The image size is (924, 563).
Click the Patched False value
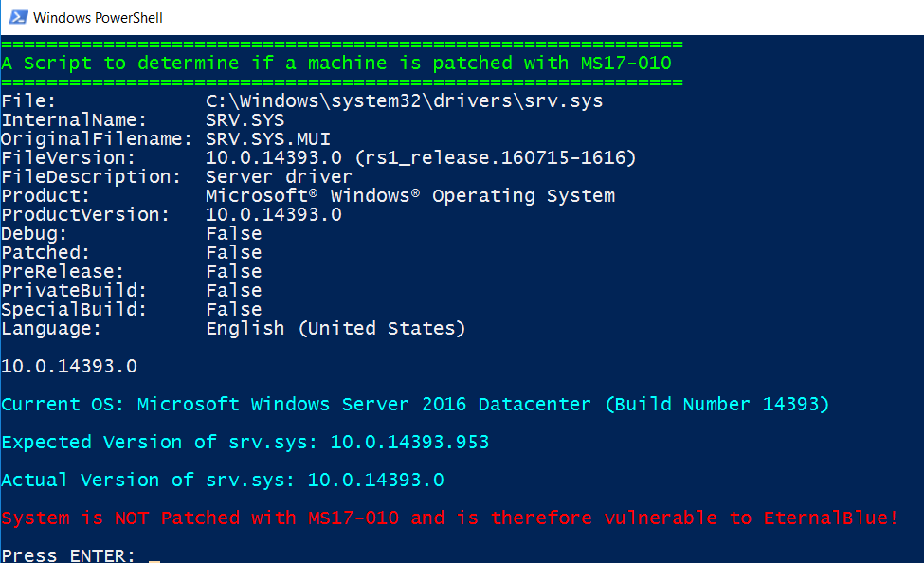point(234,252)
